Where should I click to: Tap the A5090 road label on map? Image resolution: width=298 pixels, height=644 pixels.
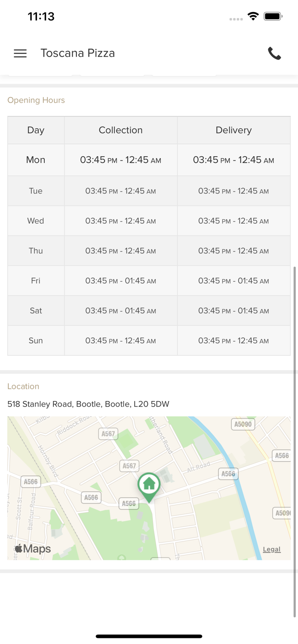243,424
